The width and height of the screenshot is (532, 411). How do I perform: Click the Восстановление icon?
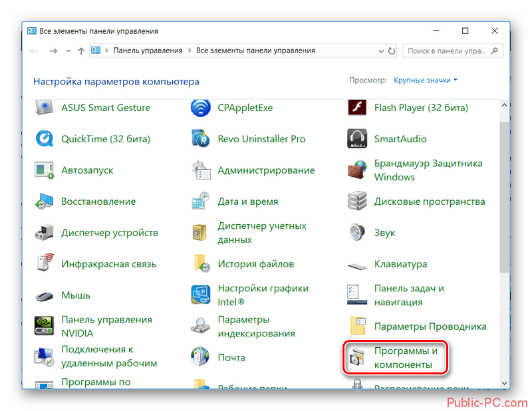tap(44, 202)
